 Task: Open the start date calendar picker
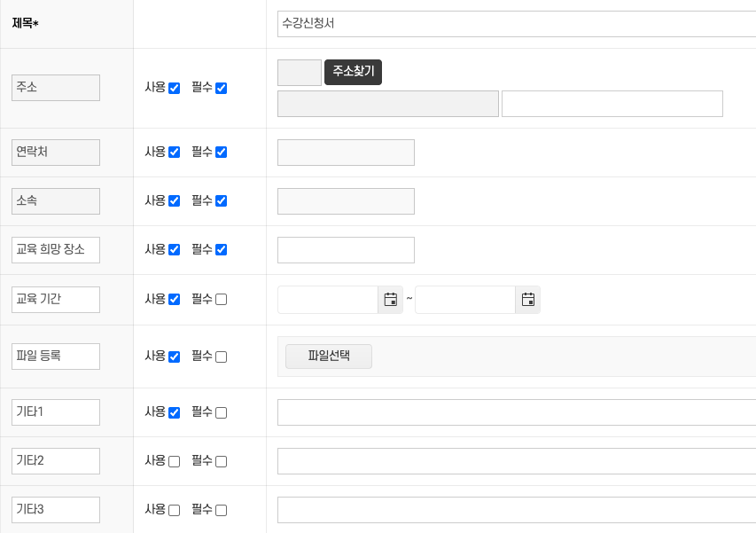tap(390, 299)
